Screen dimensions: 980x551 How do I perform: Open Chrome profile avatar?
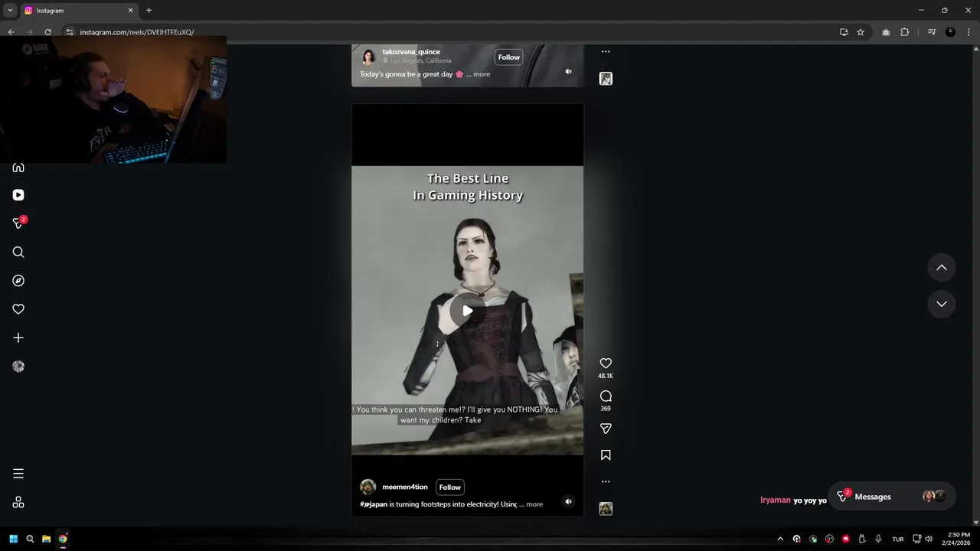(x=950, y=32)
